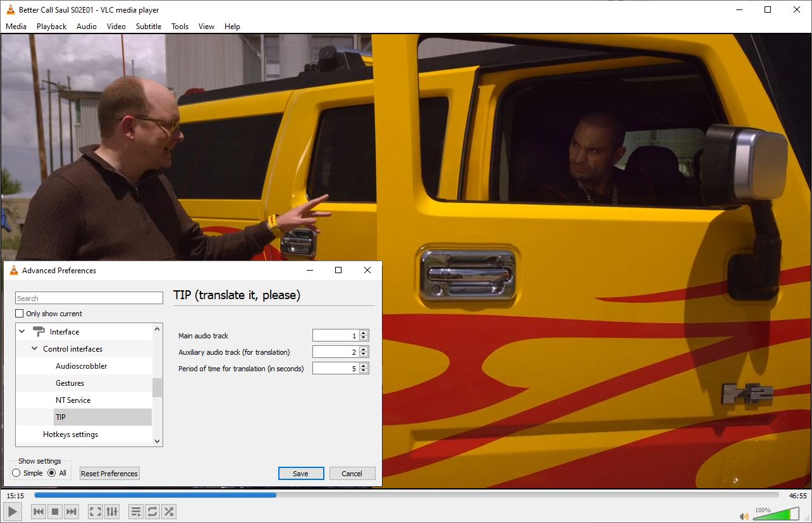Click the Interface paint roller icon

click(x=39, y=331)
